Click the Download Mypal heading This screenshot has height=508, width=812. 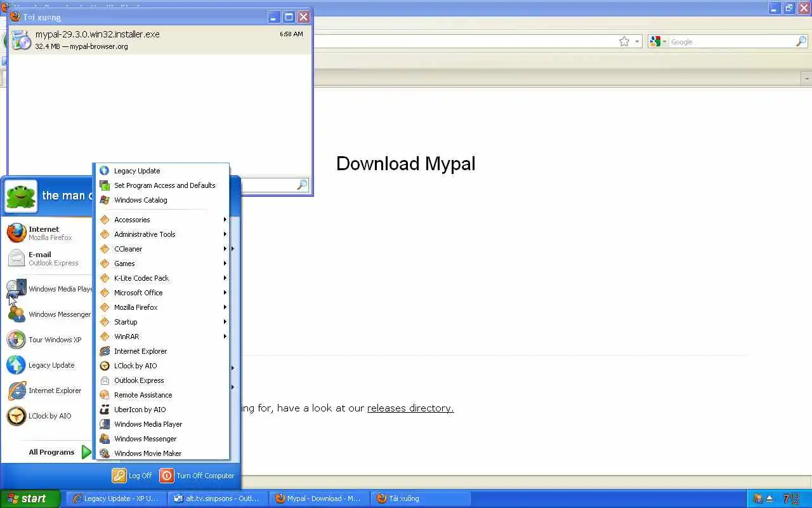(x=405, y=164)
